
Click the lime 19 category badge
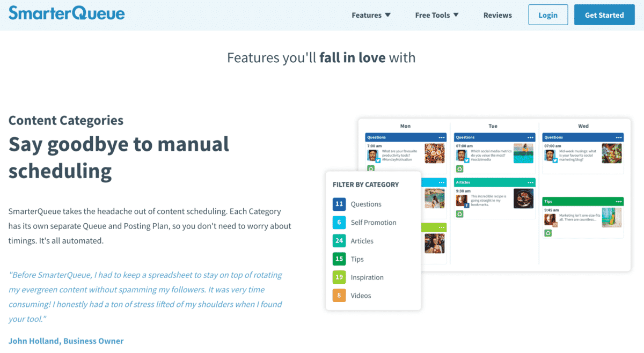coord(339,277)
